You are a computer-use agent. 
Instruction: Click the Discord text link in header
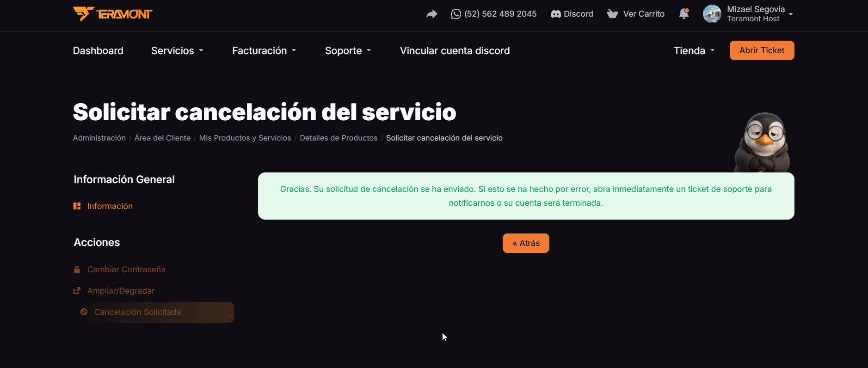[x=579, y=14]
